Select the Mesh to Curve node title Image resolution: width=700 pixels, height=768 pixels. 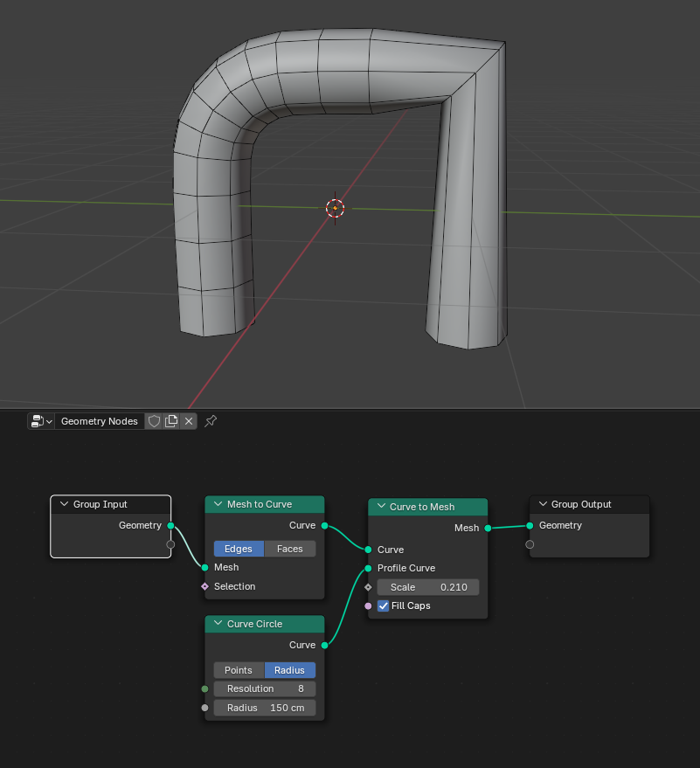tap(260, 504)
